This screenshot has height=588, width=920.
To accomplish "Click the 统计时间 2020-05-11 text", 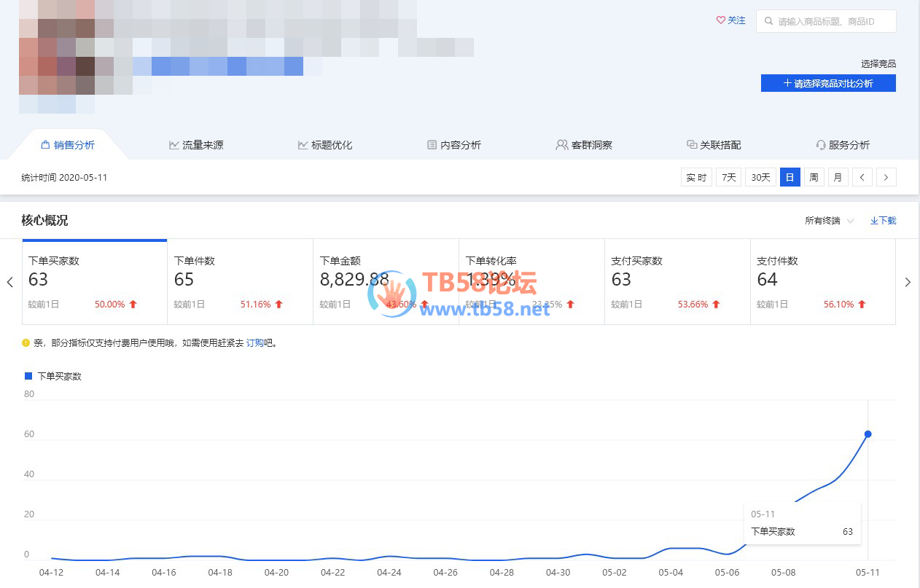I will (x=65, y=177).
